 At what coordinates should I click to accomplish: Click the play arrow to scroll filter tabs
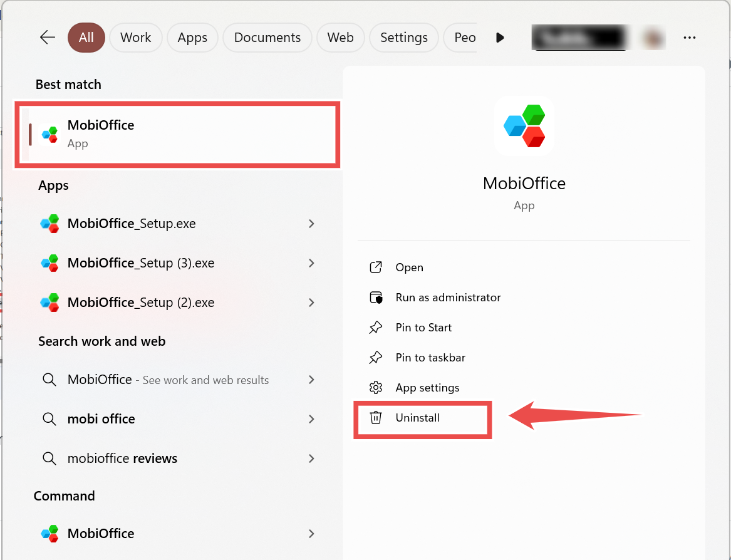(x=500, y=38)
